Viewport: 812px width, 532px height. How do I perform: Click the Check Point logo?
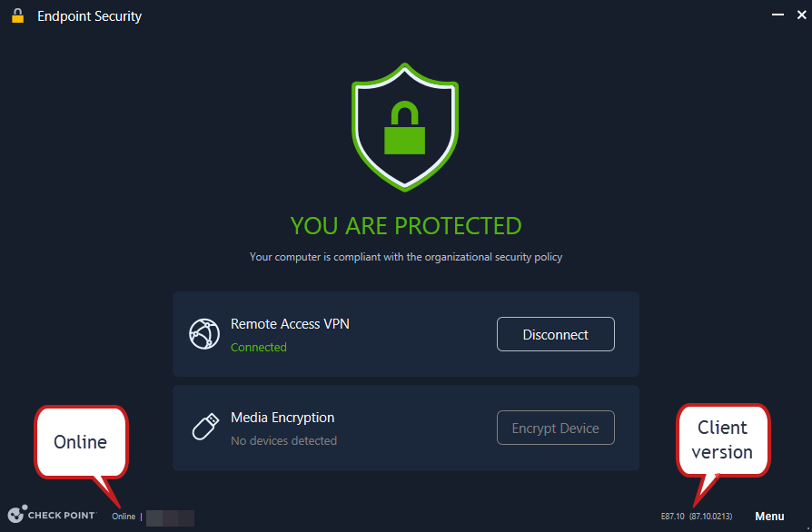[x=52, y=515]
